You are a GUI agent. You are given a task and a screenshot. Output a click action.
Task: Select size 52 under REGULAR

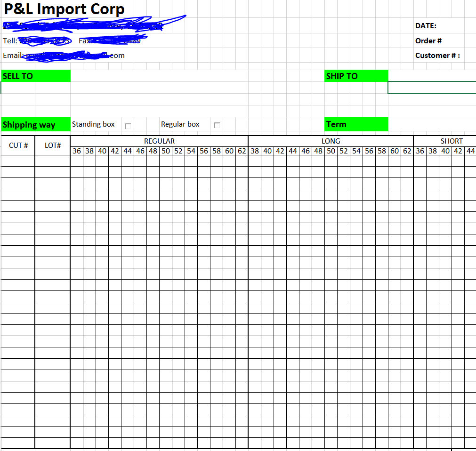[x=178, y=151]
